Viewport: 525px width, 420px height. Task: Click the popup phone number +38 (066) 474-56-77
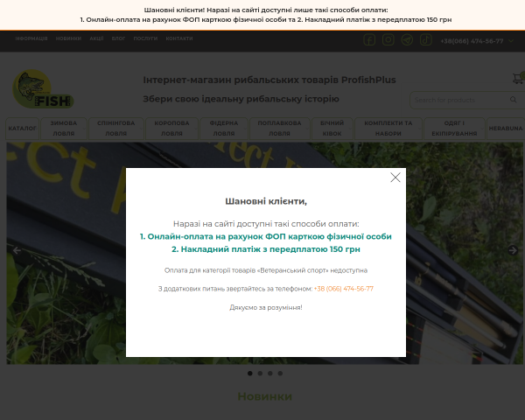pos(344,289)
